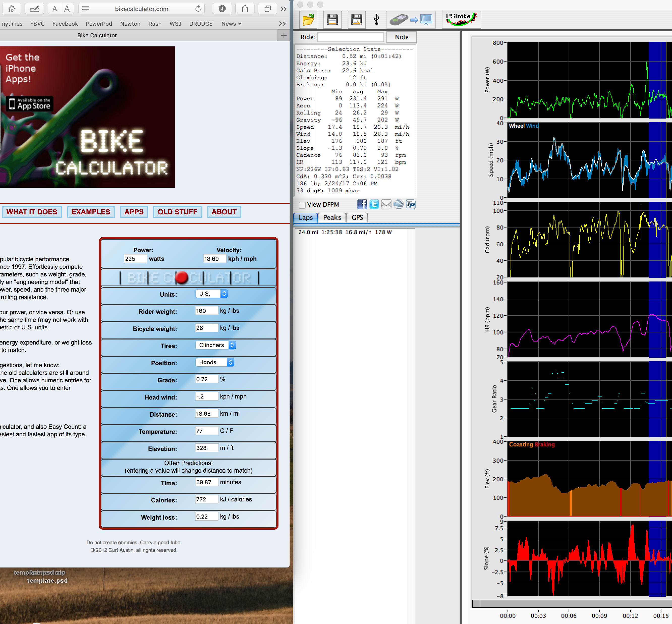Image resolution: width=672 pixels, height=624 pixels.
Task: Open the OLD STUFF menu item
Action: pos(178,212)
